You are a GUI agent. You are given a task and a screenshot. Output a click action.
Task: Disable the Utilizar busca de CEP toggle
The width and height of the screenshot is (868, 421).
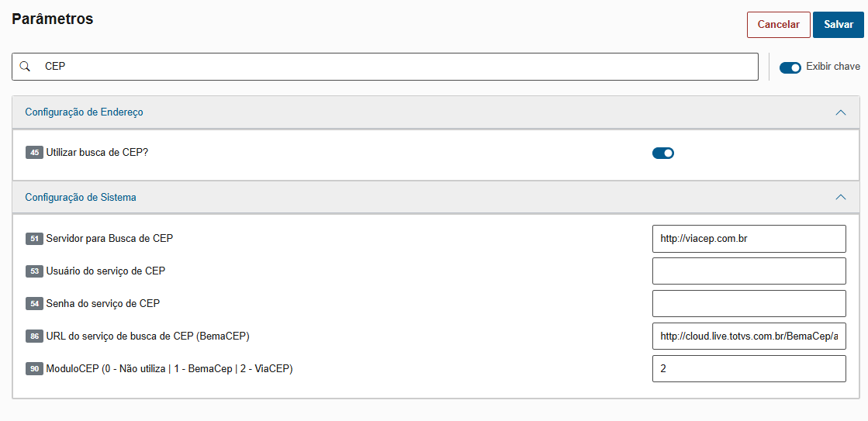(663, 154)
